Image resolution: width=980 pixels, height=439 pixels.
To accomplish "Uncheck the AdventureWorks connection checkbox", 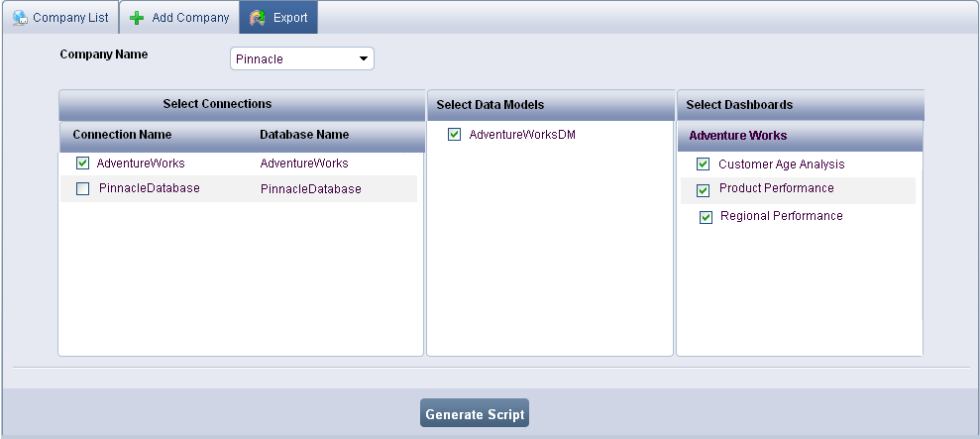I will pos(83,164).
